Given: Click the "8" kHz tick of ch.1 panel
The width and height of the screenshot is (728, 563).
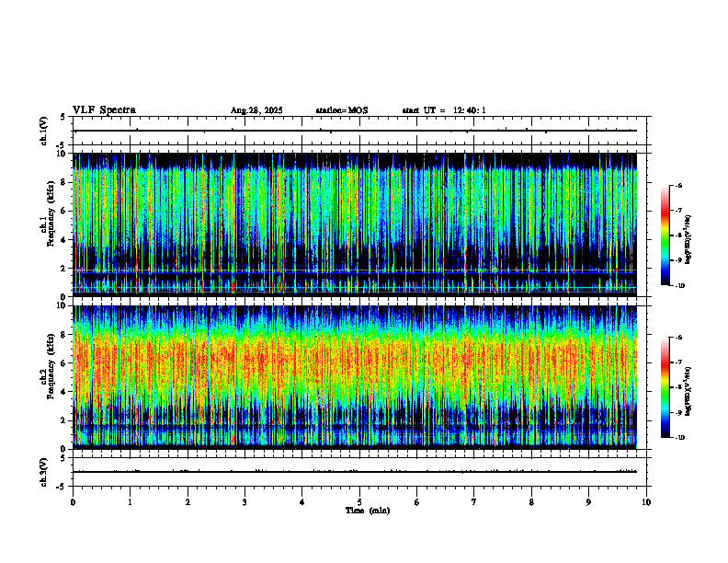Looking at the screenshot, I should pyautogui.click(x=63, y=182).
